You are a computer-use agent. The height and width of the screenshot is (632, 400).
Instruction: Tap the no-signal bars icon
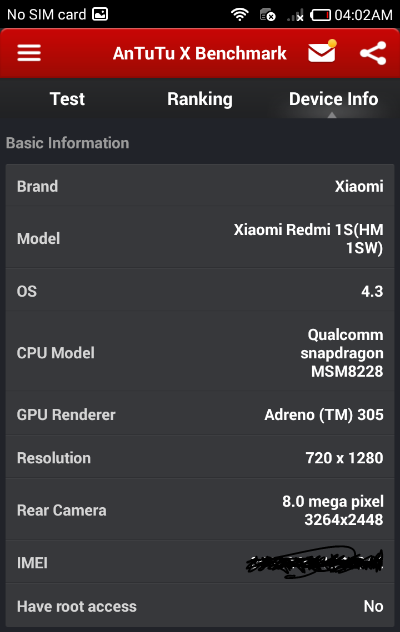coord(295,15)
